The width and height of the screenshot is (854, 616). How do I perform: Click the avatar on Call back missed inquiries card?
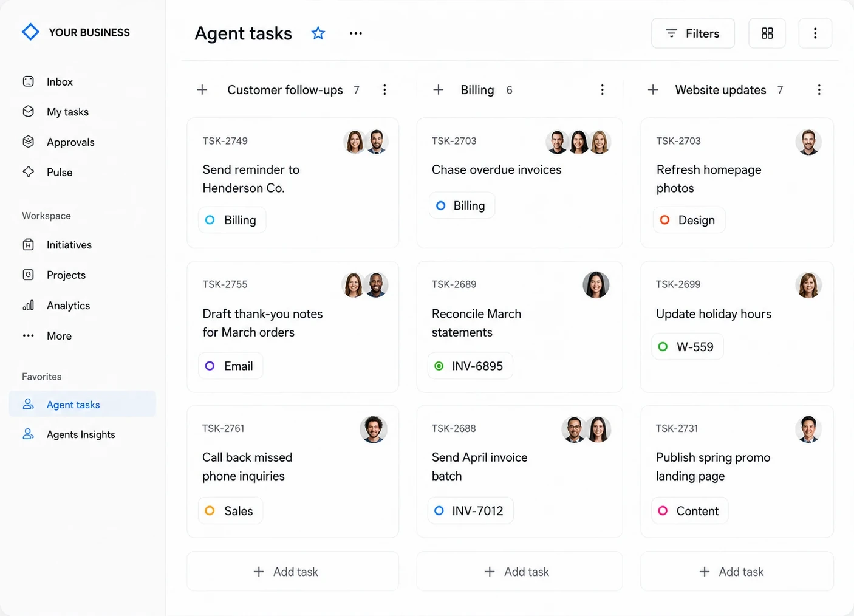(374, 429)
